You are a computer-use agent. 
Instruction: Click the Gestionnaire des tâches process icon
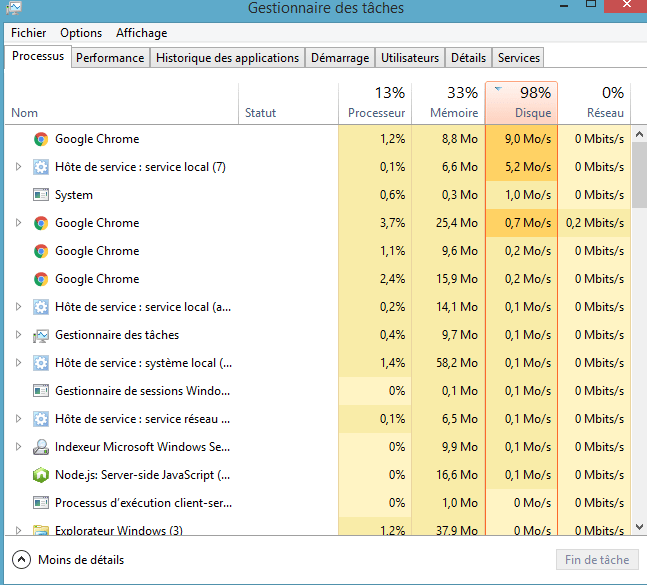41,335
